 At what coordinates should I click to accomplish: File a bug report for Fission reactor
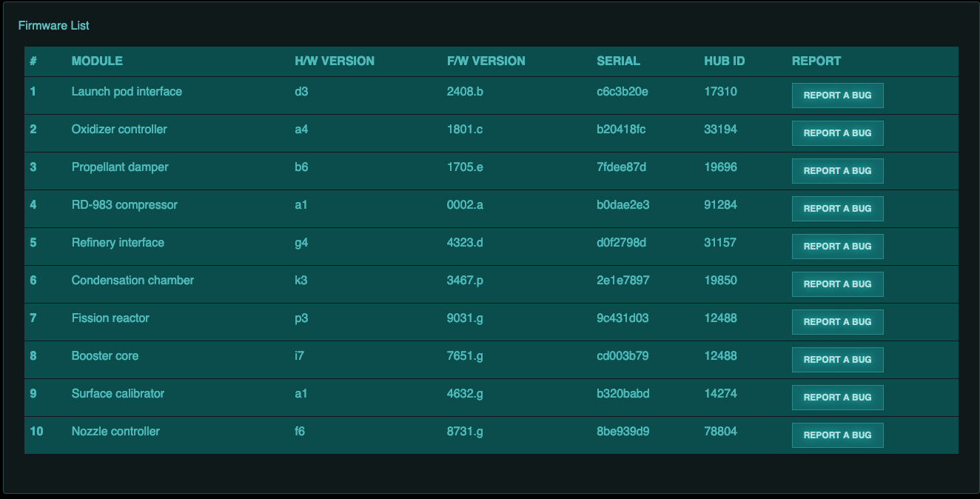pos(837,322)
